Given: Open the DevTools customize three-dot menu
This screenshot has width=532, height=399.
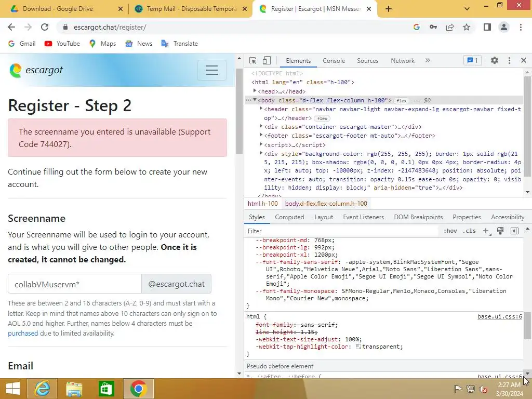Looking at the screenshot, I should coord(509,60).
